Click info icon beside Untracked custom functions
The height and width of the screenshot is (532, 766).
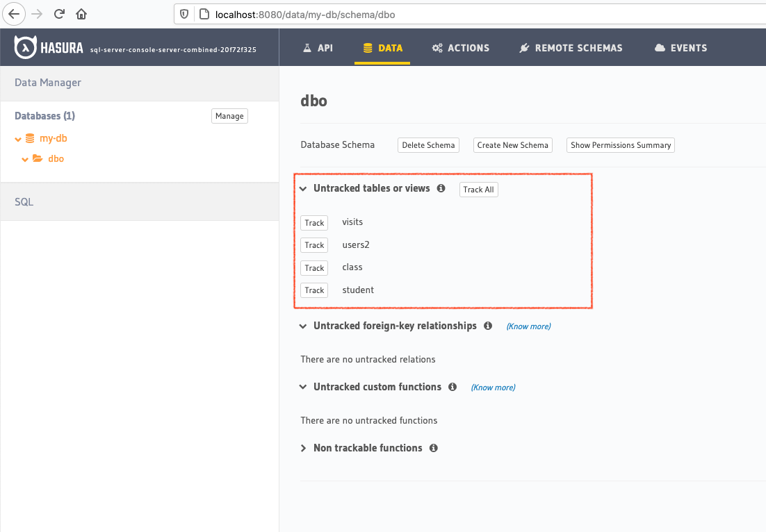tap(453, 387)
